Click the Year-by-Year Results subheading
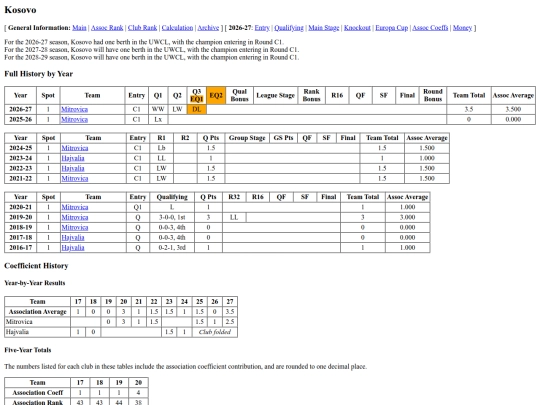Viewport: 540px width, 405px height. pos(35,283)
